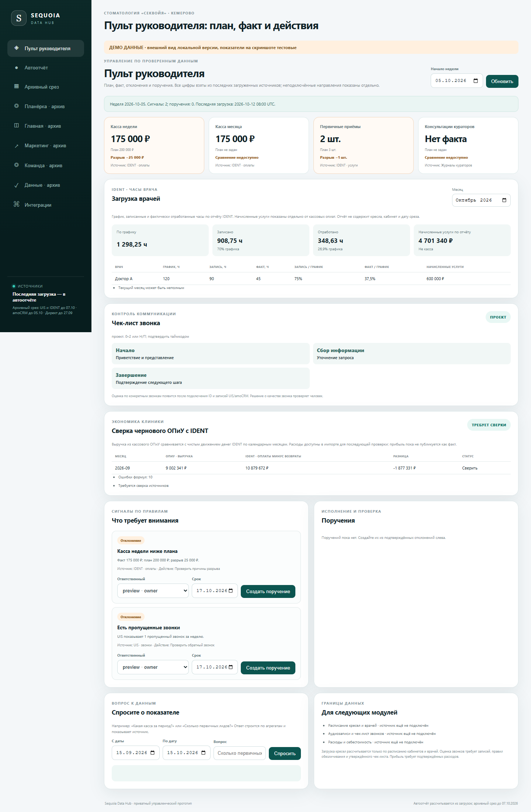Expand Ответственный dropdown for Касса недели signal
The image size is (531, 812).
click(x=153, y=591)
